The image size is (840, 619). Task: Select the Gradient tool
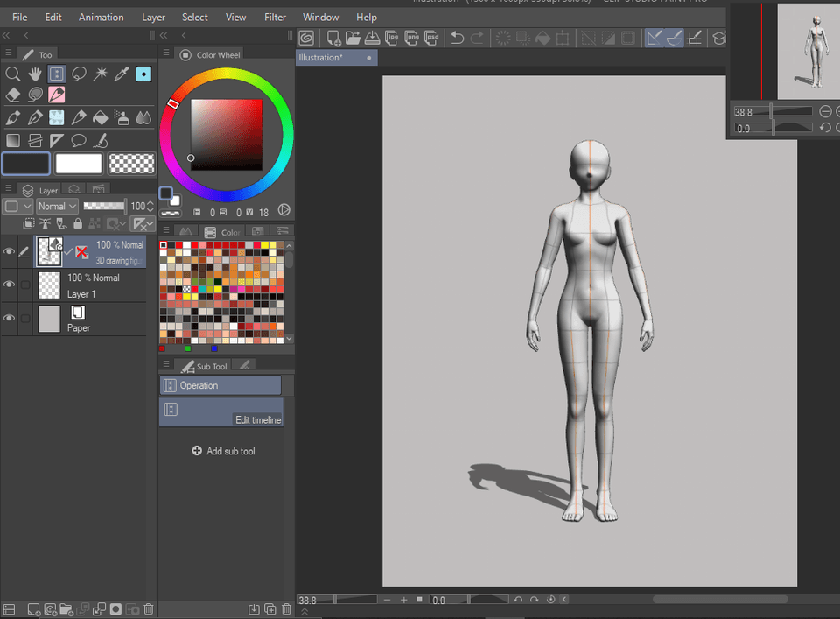[13, 140]
